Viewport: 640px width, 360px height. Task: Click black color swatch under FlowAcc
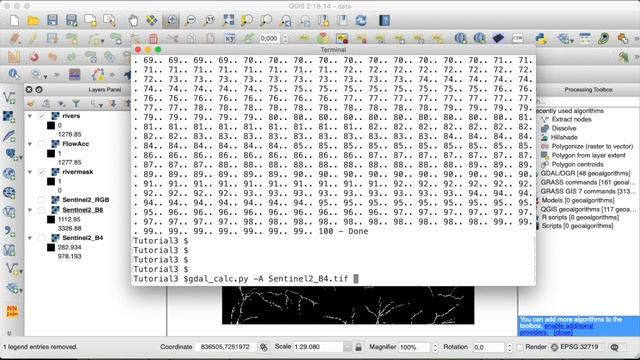click(51, 153)
